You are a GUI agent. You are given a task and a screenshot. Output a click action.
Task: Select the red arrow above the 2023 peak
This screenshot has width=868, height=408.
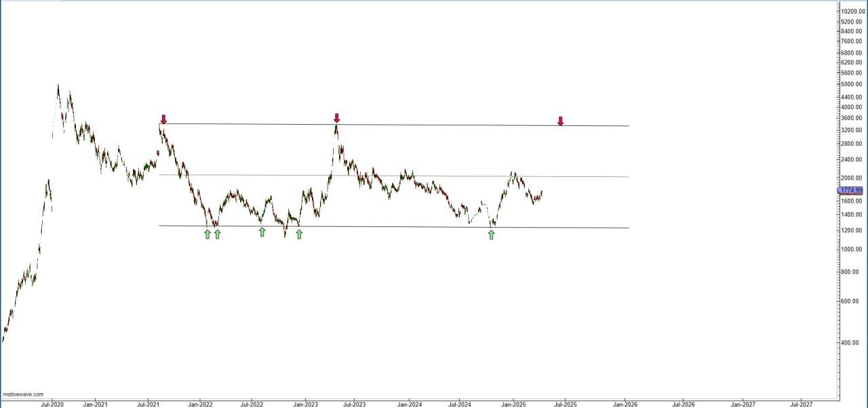coord(336,118)
